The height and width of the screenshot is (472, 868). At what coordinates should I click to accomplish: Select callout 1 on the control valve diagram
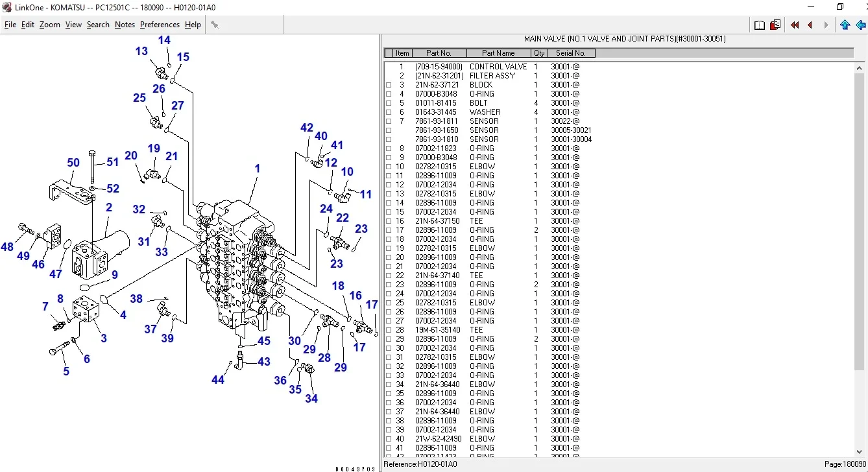pyautogui.click(x=257, y=169)
